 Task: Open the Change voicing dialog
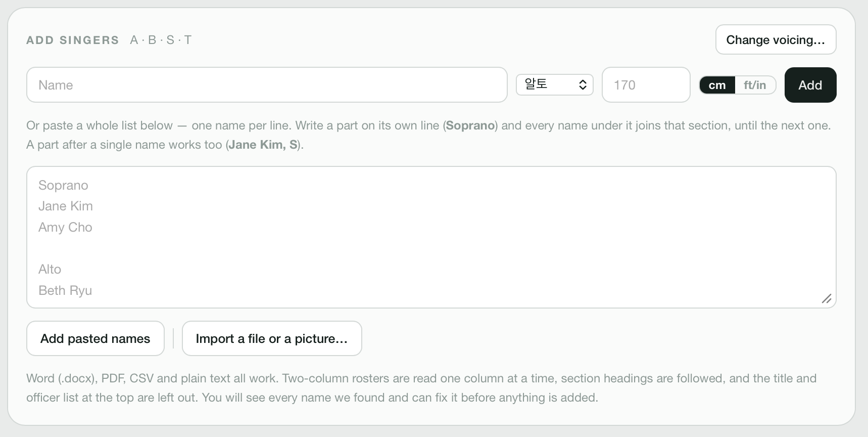776,39
